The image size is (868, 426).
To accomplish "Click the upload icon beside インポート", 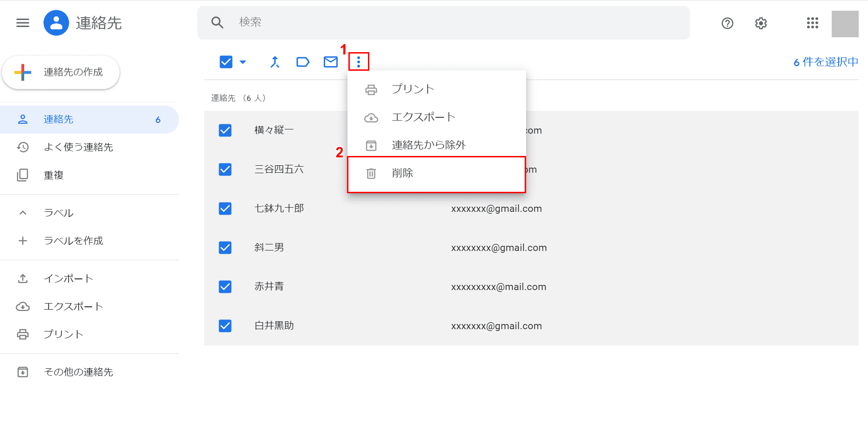I will (x=23, y=278).
